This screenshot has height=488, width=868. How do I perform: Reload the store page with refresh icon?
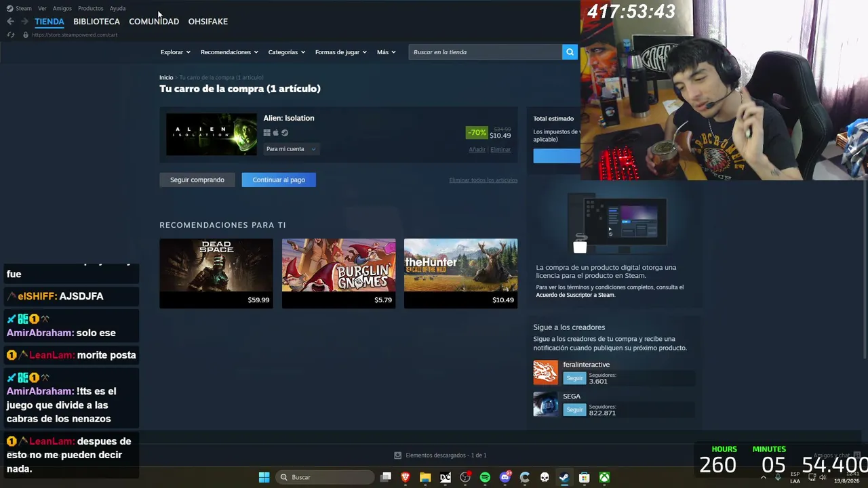[x=11, y=35]
